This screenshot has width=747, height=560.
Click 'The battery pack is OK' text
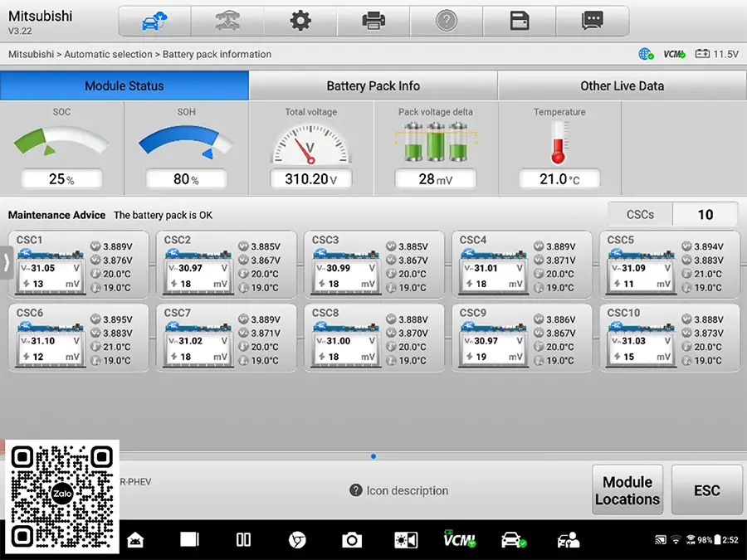pyautogui.click(x=163, y=215)
